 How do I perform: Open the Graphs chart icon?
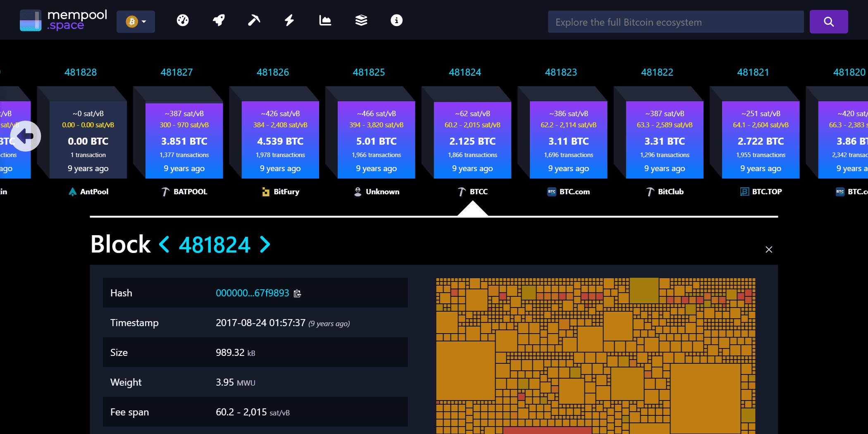(325, 20)
